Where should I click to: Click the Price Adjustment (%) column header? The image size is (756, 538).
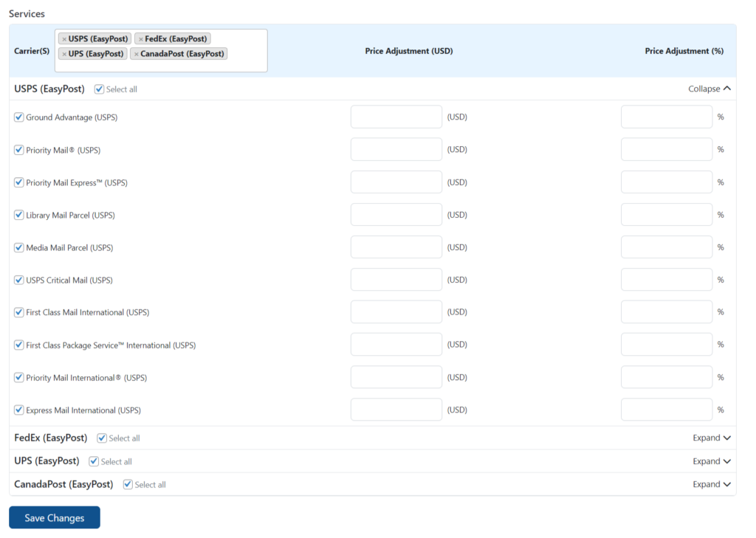tap(684, 51)
